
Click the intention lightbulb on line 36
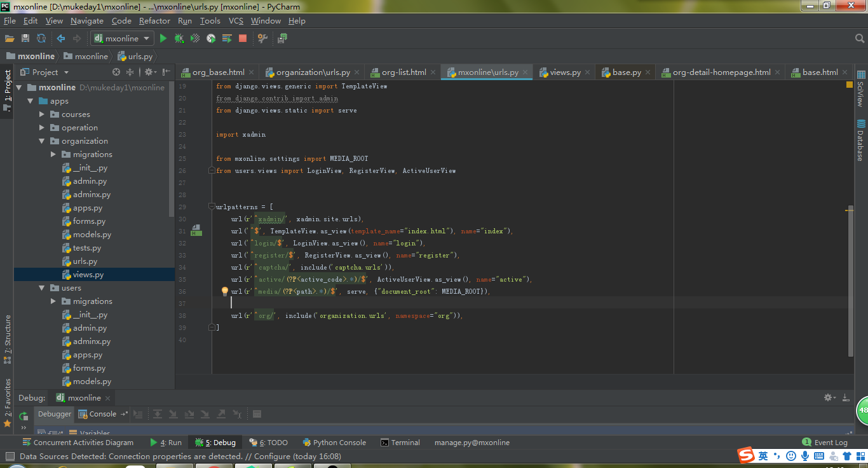[x=224, y=291]
